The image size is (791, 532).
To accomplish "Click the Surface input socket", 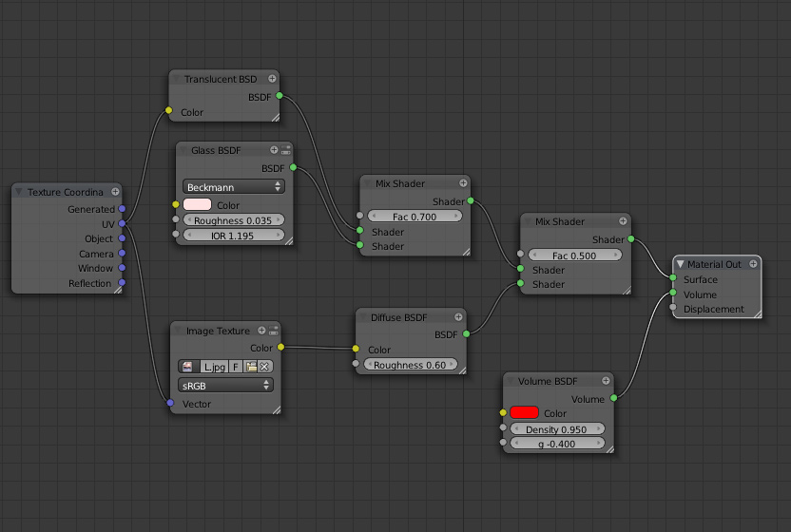I will coord(673,277).
